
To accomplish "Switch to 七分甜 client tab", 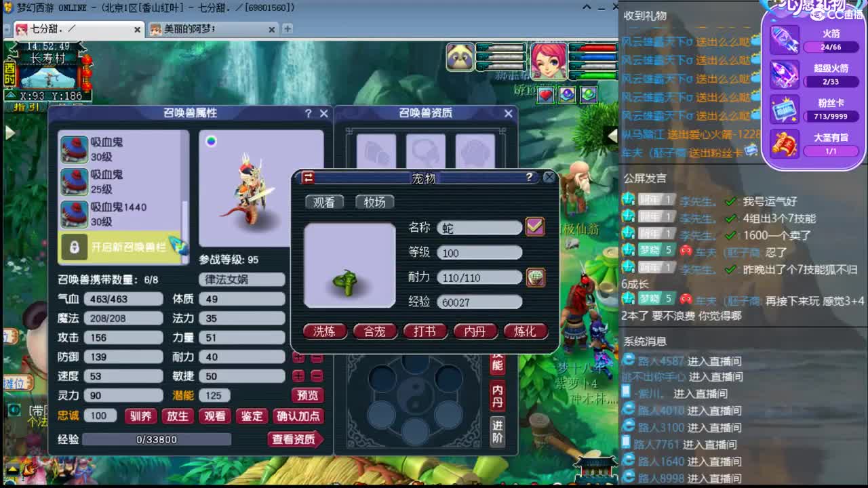I will 78,29.
